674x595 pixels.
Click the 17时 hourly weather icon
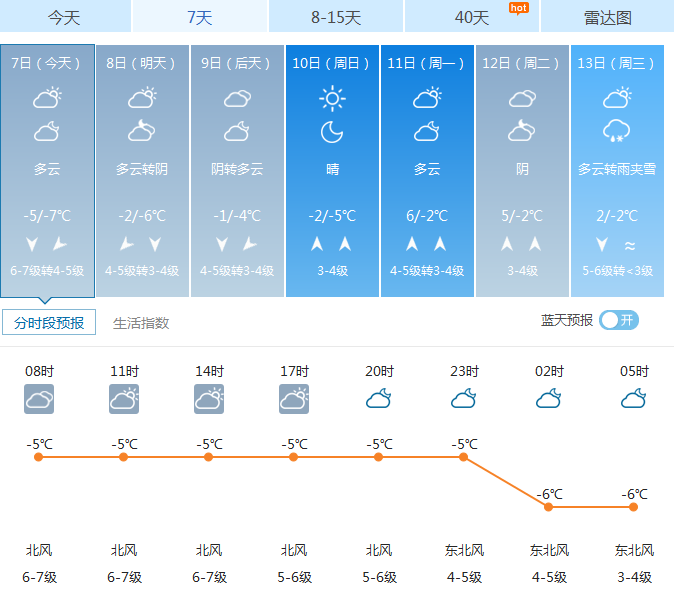click(x=294, y=399)
